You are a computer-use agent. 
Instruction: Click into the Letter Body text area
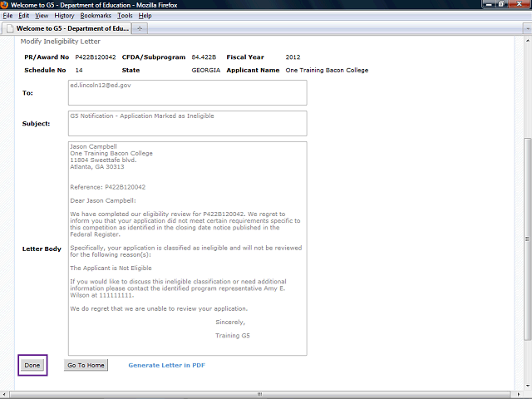188,249
